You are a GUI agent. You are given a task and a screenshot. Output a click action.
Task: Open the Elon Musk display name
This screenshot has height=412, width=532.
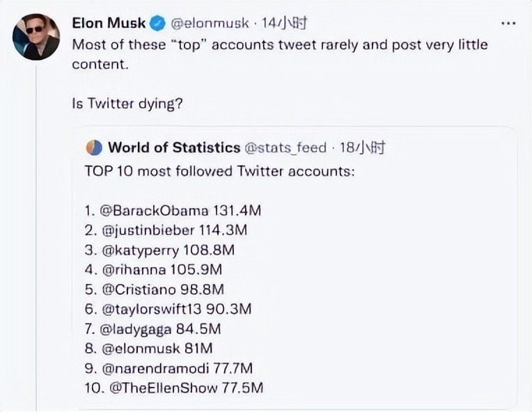109,23
